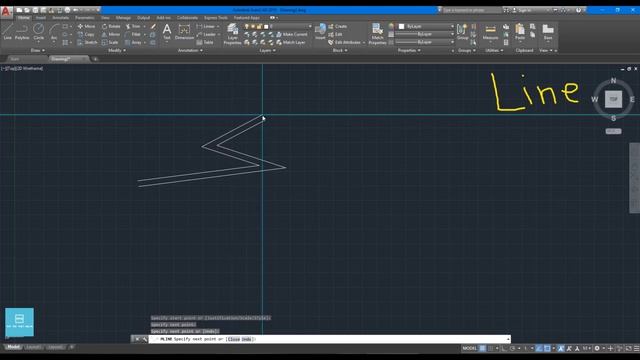The image size is (640, 360).
Task: Toggle clean screen in status bar
Action: pyautogui.click(x=629, y=348)
